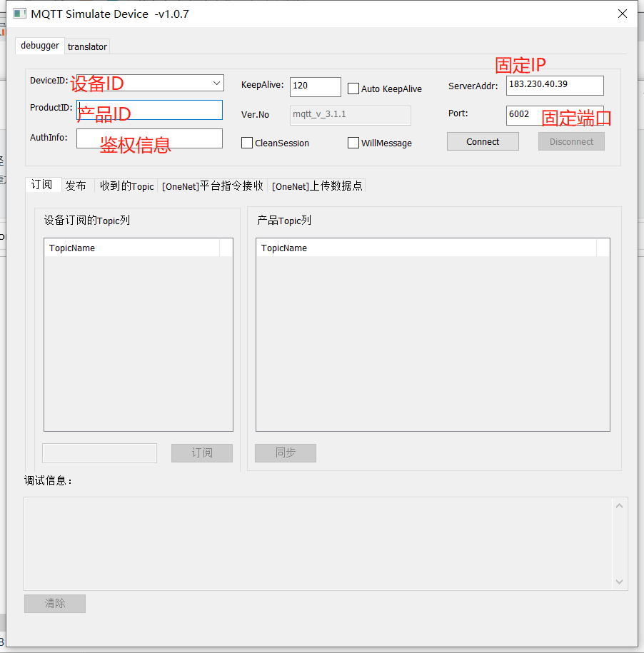Image resolution: width=644 pixels, height=653 pixels.
Task: Open the [OneNet]上传数据点 tab
Action: [318, 186]
